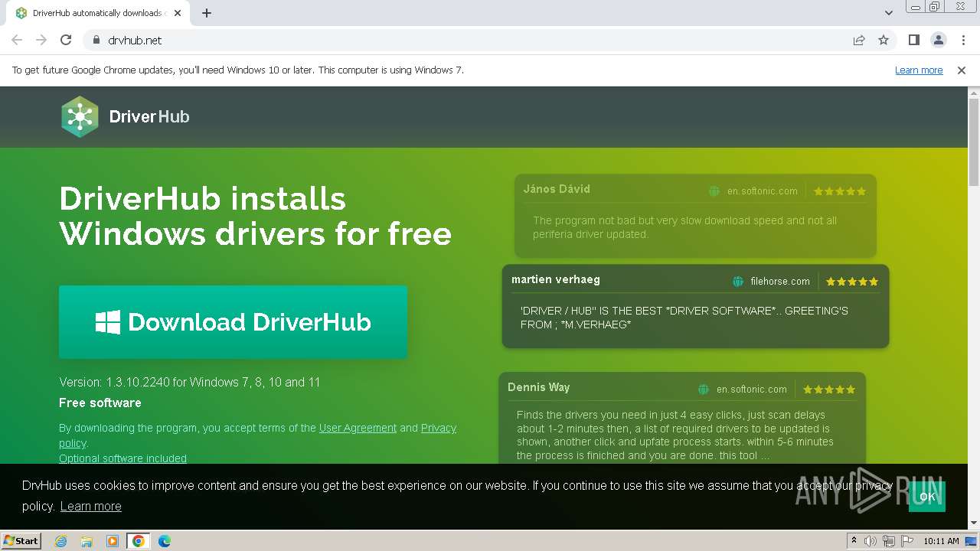This screenshot has width=980, height=551.
Task: Reload the drvhub.net page
Action: point(66,41)
